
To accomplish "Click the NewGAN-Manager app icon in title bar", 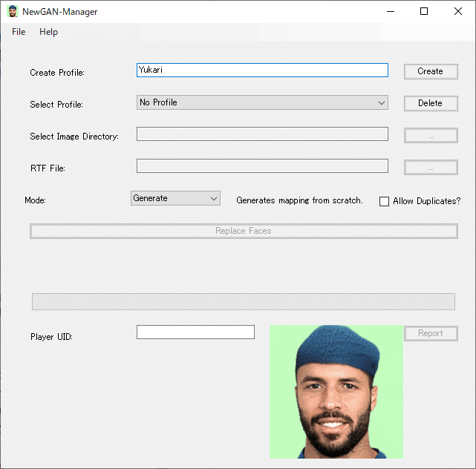I will point(13,12).
